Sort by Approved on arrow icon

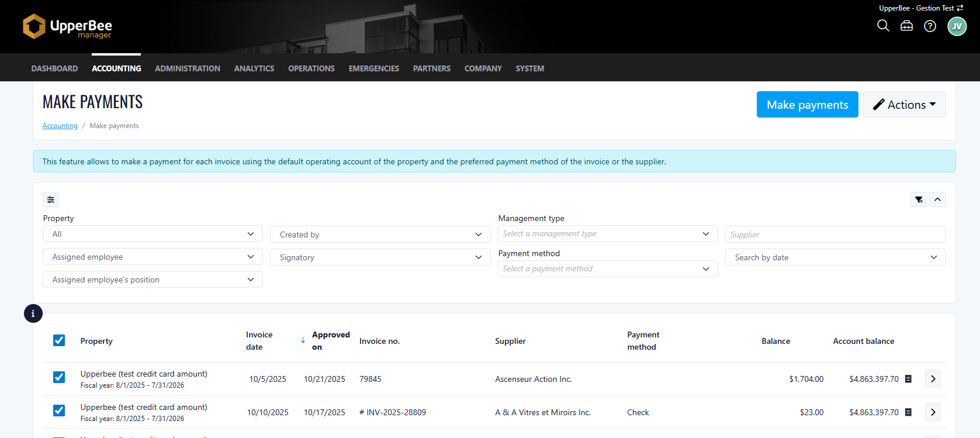tap(303, 340)
